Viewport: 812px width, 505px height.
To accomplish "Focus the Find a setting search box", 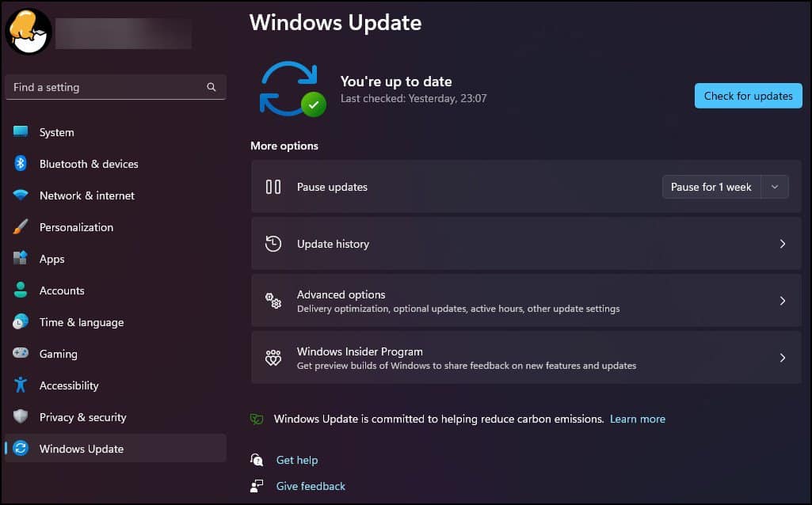I will pos(116,87).
